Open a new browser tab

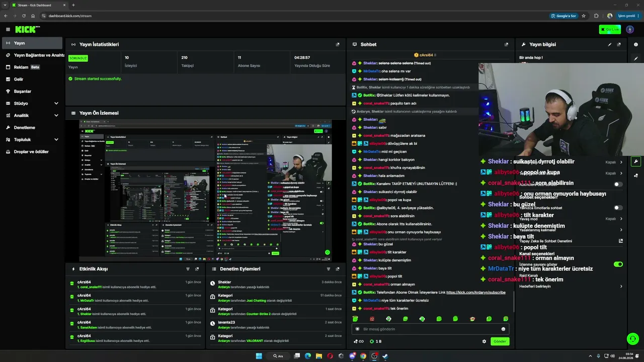73,5
